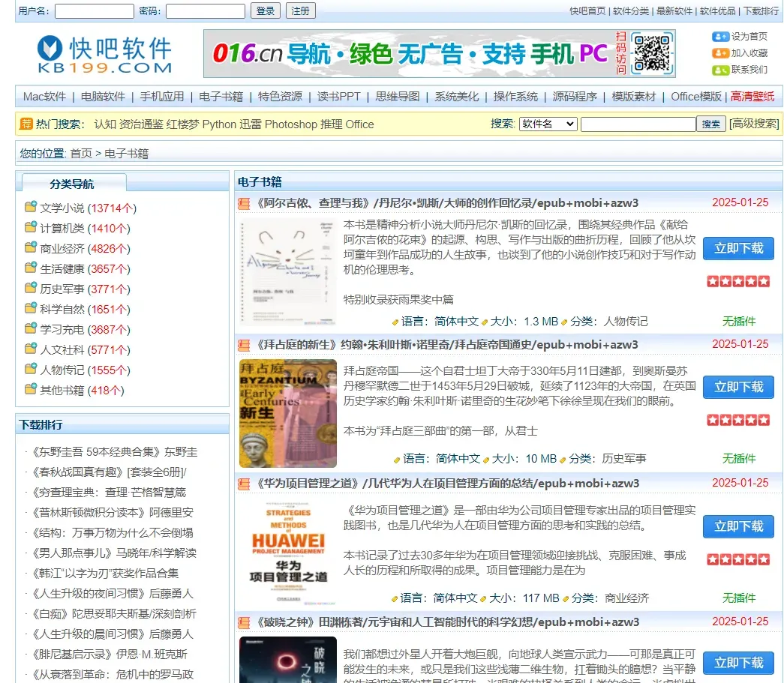
Task: Open 最新软件 link in top bar
Action: pos(674,11)
